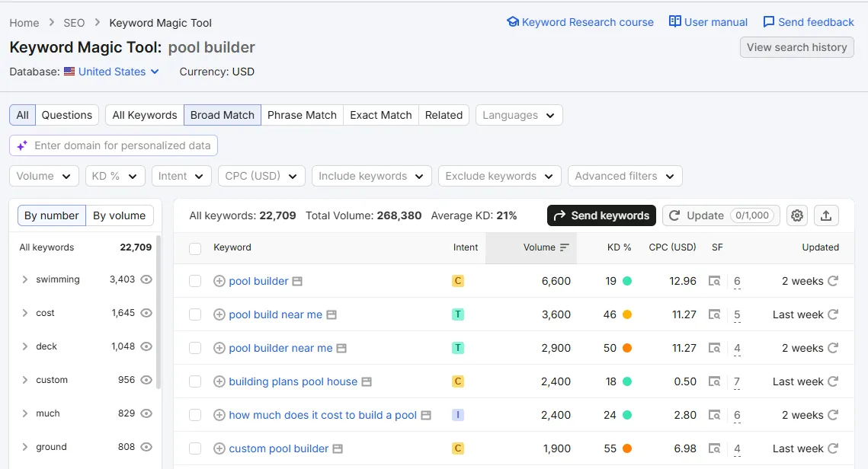The width and height of the screenshot is (868, 469).
Task: Click Commercial intent badge for 'pool builder'
Action: pyautogui.click(x=458, y=281)
